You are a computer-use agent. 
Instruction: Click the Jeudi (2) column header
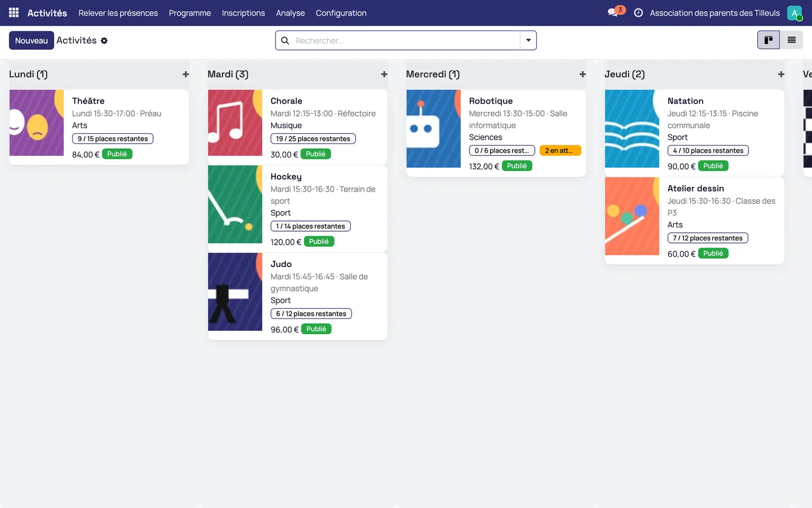point(625,74)
